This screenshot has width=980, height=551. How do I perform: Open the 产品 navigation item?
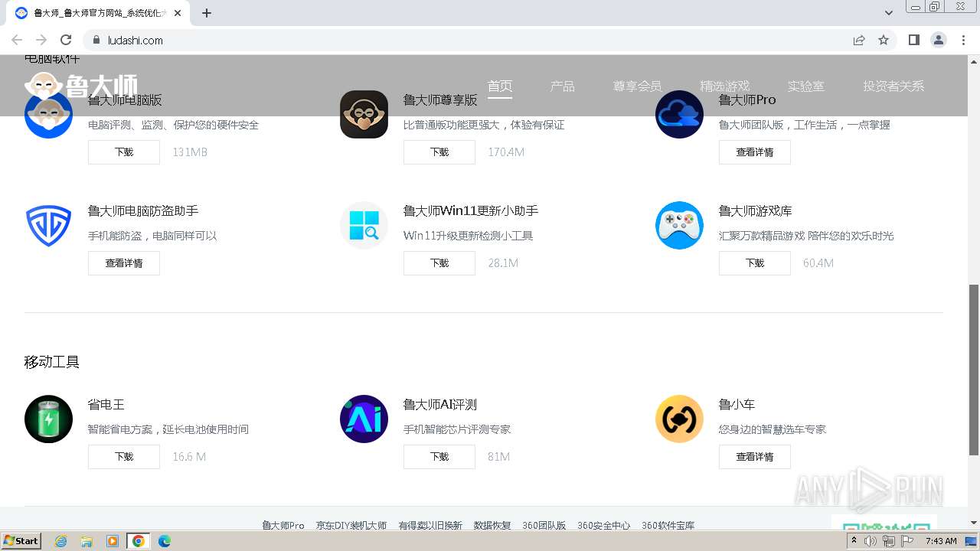(562, 86)
